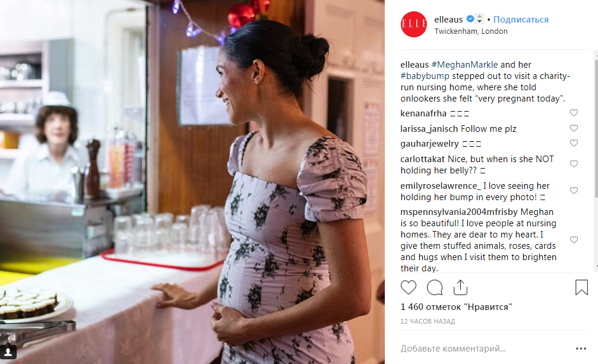The width and height of the screenshot is (598, 364).
Task: Like the post with the heart icon
Action: click(408, 287)
